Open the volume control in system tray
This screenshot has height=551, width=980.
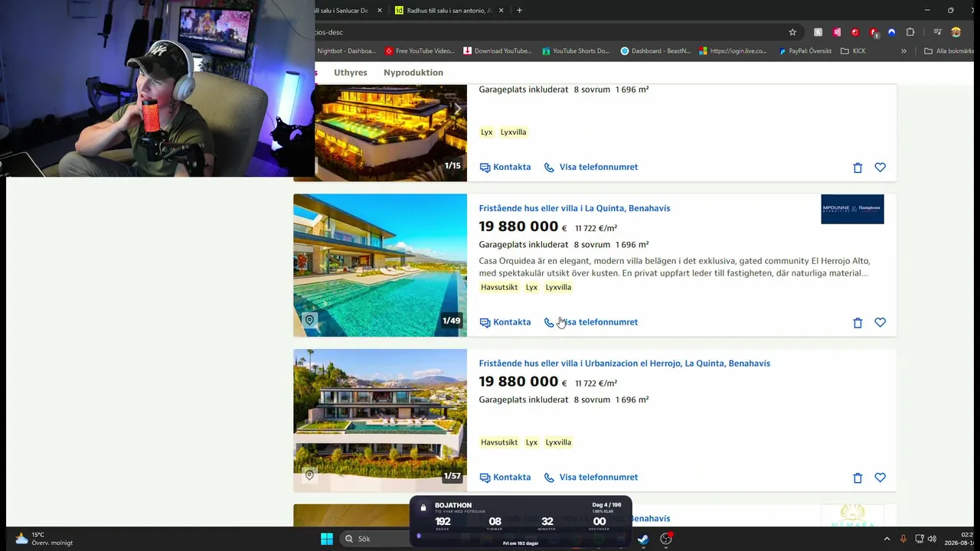932,539
